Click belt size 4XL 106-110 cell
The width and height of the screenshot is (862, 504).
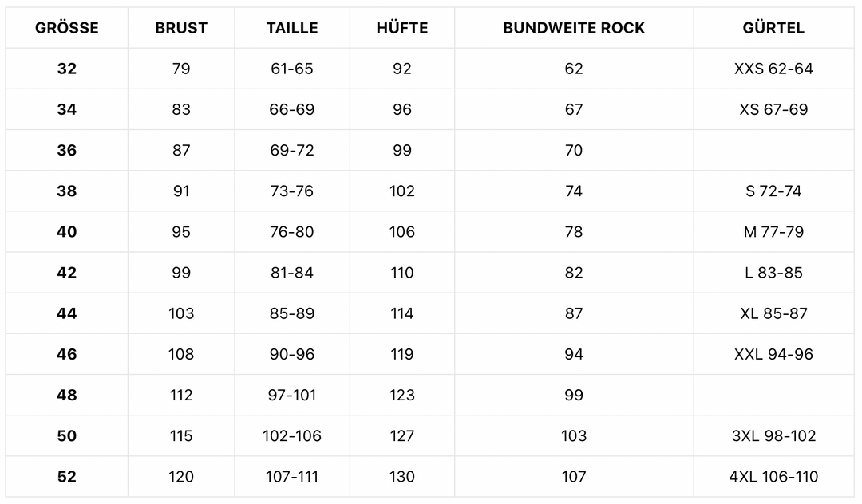click(773, 477)
